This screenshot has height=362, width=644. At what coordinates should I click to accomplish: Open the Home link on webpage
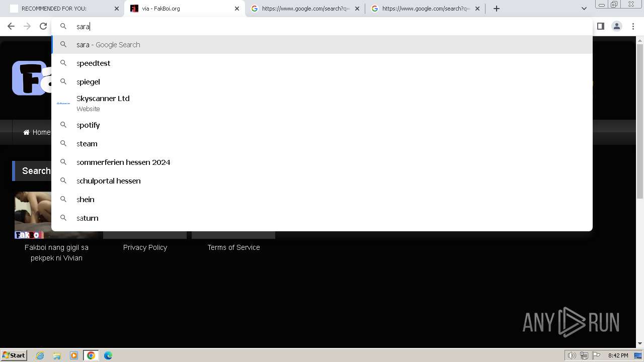pos(37,132)
